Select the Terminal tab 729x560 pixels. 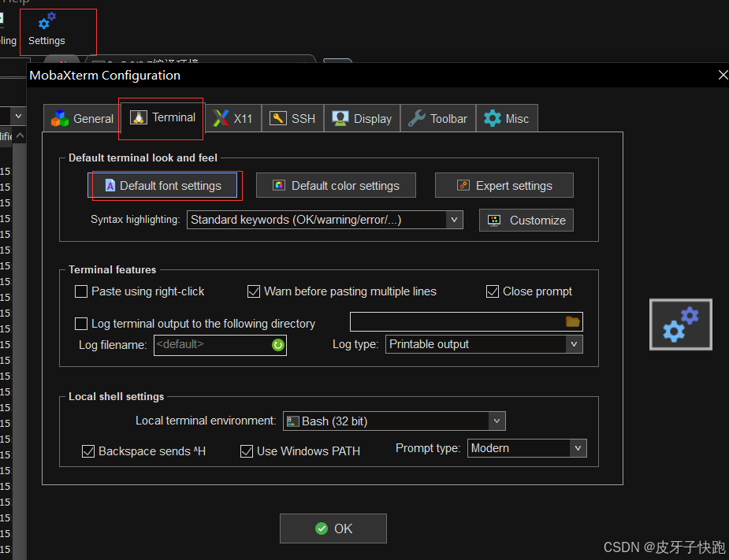pyautogui.click(x=162, y=117)
